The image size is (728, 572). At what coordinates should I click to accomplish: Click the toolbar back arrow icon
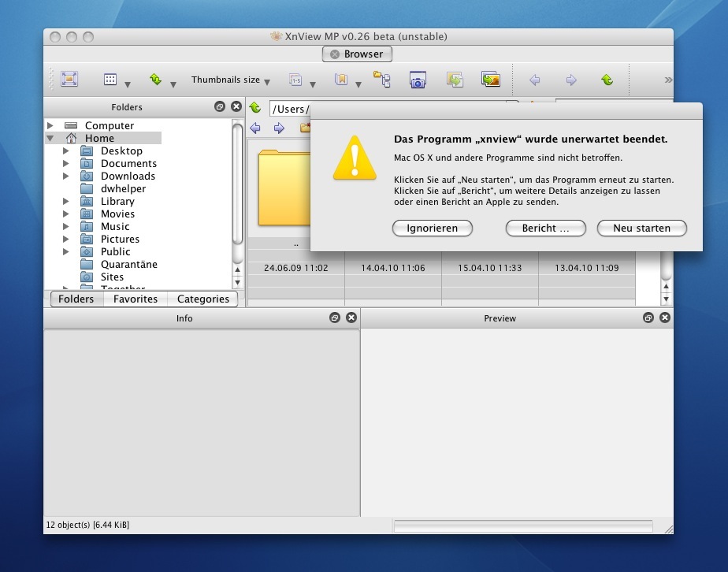coord(535,80)
